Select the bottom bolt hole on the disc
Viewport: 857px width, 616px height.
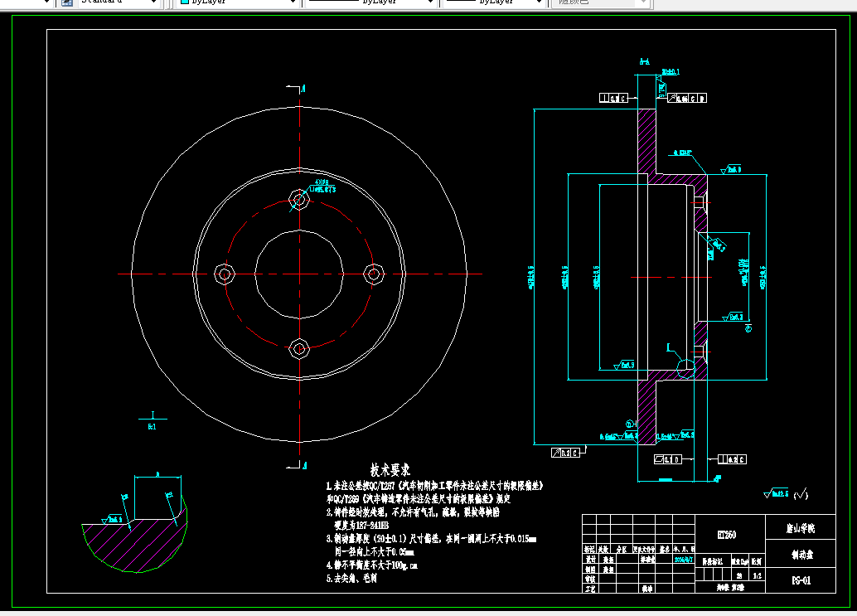(x=299, y=348)
